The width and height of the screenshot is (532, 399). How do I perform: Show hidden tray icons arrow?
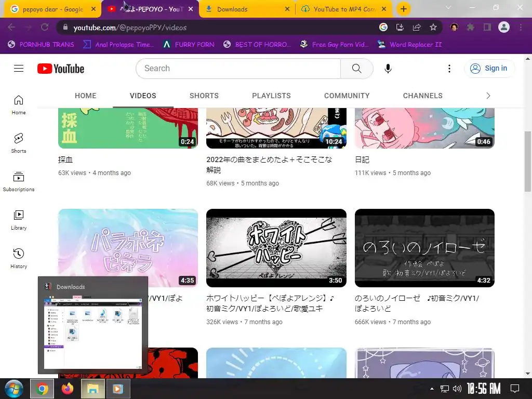(x=432, y=389)
